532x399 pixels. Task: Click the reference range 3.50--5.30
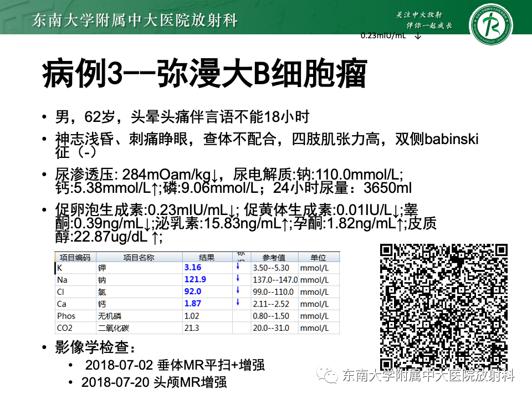[271, 268]
